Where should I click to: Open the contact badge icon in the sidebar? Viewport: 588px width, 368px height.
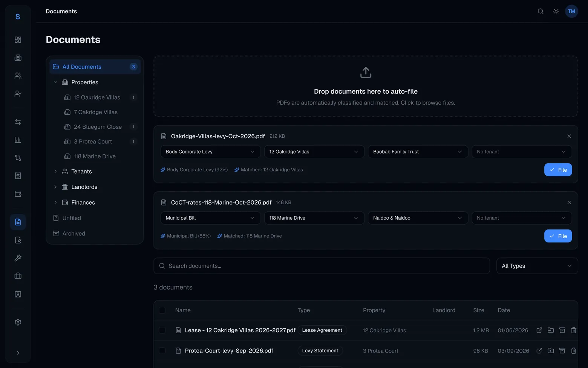(x=18, y=294)
